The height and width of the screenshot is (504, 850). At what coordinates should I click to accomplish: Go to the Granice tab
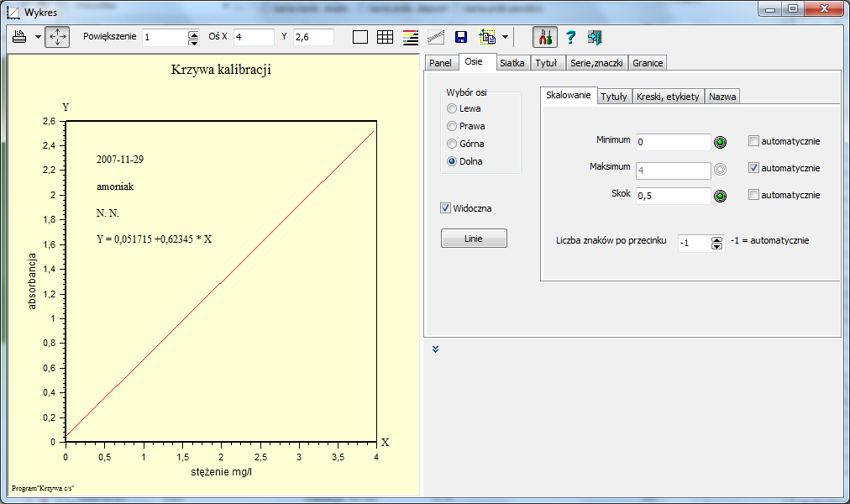pyautogui.click(x=648, y=63)
